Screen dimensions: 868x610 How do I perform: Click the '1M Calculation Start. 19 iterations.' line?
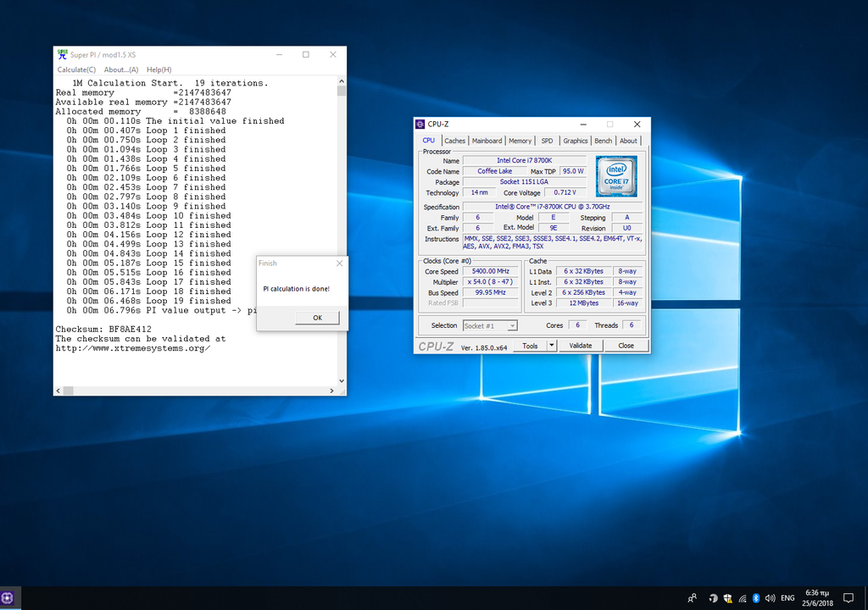[x=170, y=83]
